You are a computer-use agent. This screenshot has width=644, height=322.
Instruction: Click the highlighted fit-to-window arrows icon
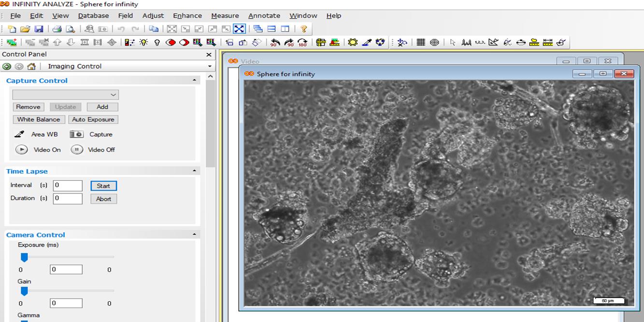click(239, 29)
